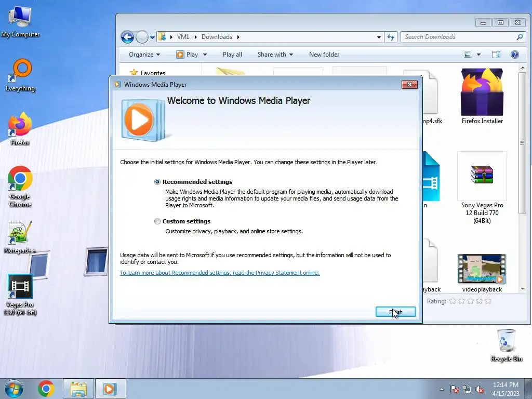Image resolution: width=532 pixels, height=399 pixels.
Task: Open the address bar history dropdown
Action: click(379, 37)
